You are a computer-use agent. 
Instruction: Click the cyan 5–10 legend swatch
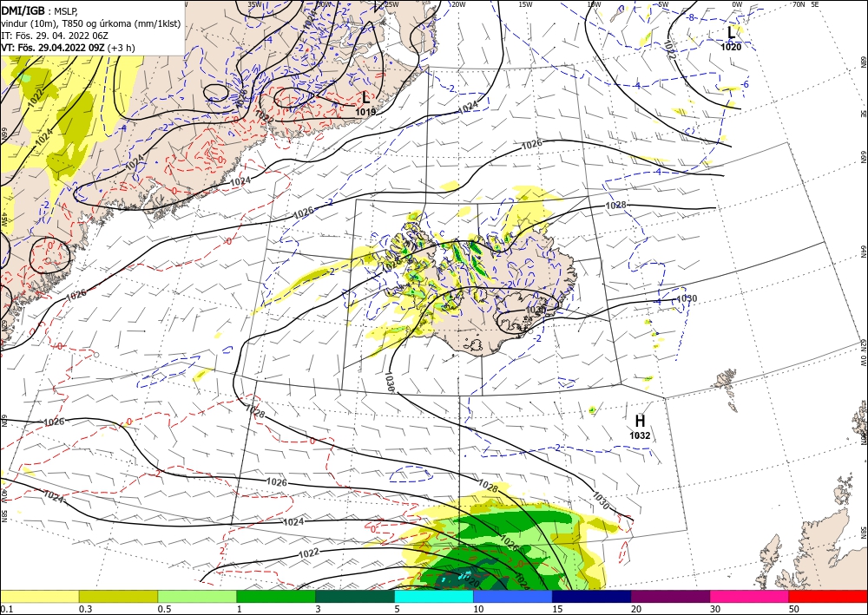434,596
